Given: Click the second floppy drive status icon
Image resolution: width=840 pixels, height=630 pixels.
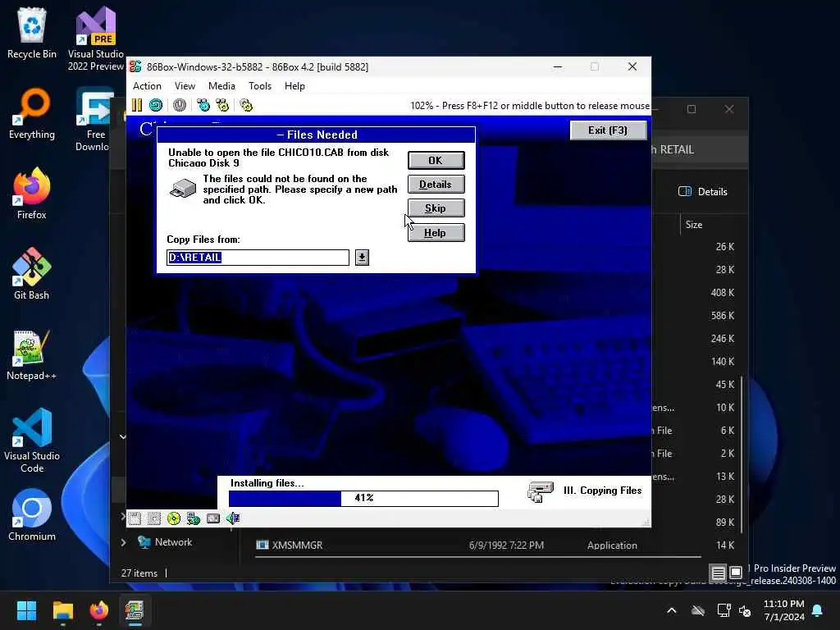Looking at the screenshot, I should tap(154, 518).
